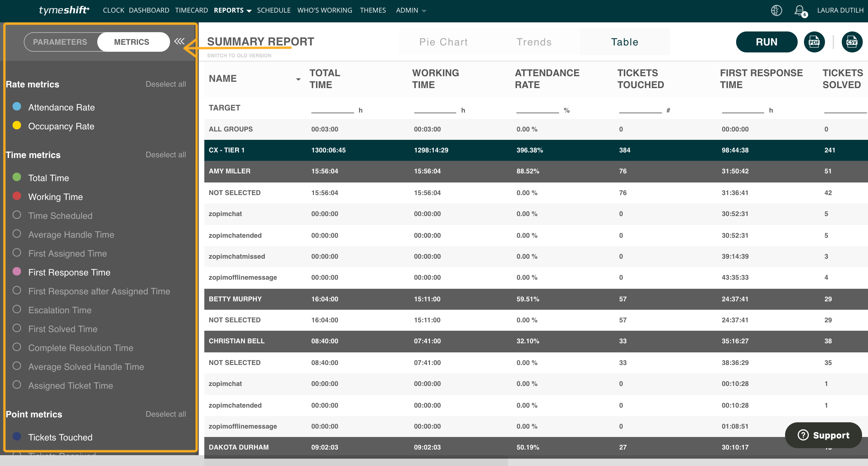Switch to old version link

pos(239,56)
